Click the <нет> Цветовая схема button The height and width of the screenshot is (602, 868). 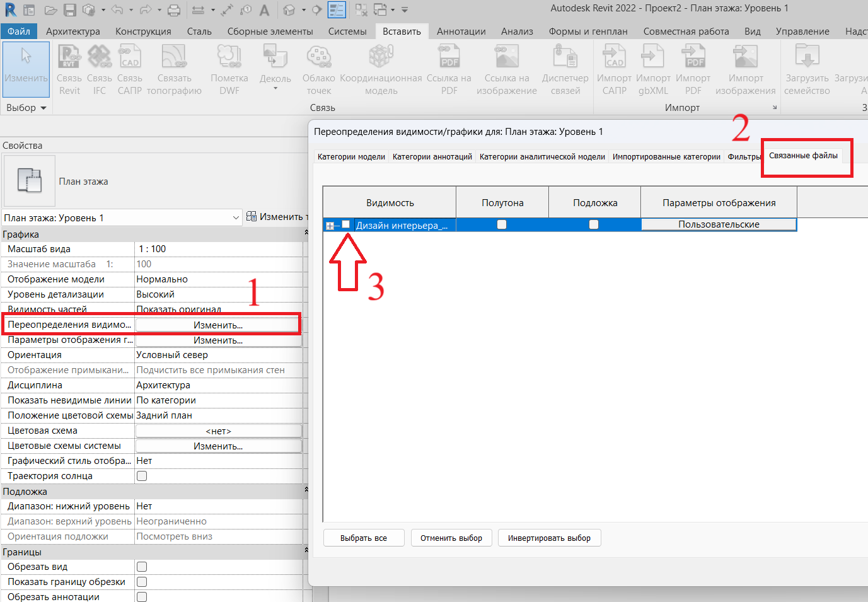(218, 431)
